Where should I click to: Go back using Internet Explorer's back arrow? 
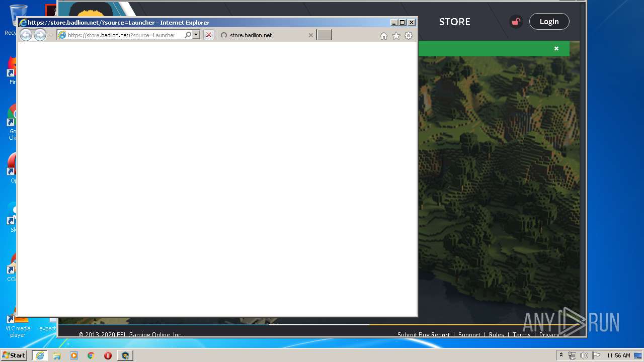[26, 35]
